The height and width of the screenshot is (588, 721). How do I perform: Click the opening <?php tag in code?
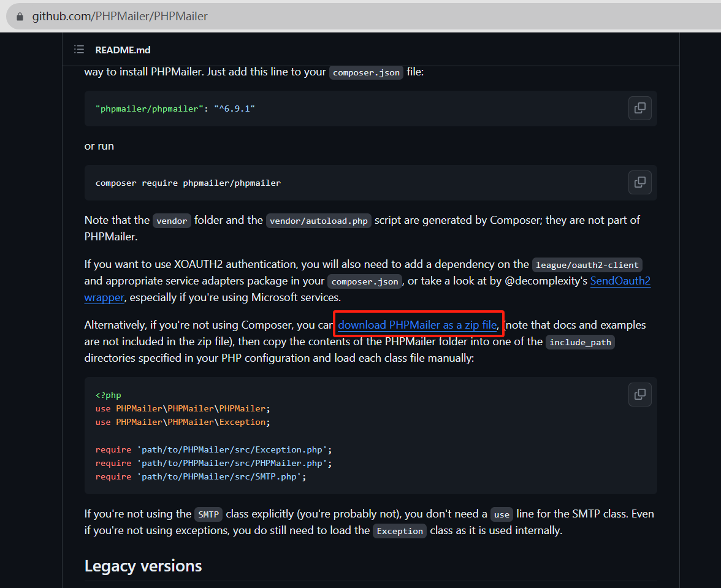click(x=109, y=395)
